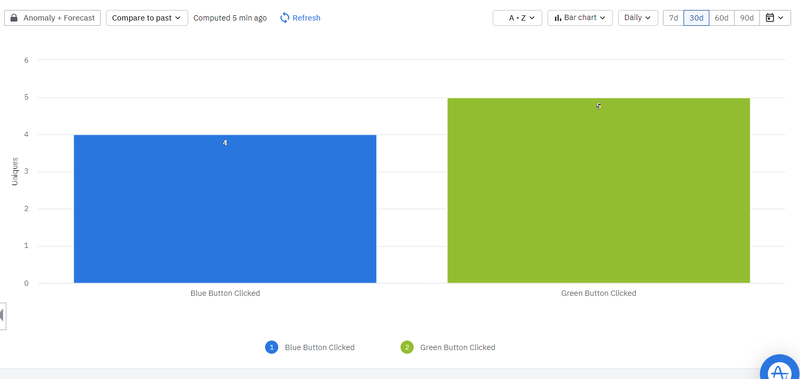Open the calendar custom date picker
800x379 pixels.
[775, 18]
